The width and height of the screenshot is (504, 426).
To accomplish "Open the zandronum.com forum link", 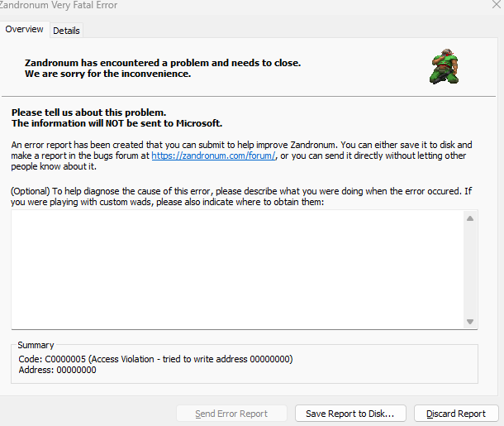I will 213,156.
